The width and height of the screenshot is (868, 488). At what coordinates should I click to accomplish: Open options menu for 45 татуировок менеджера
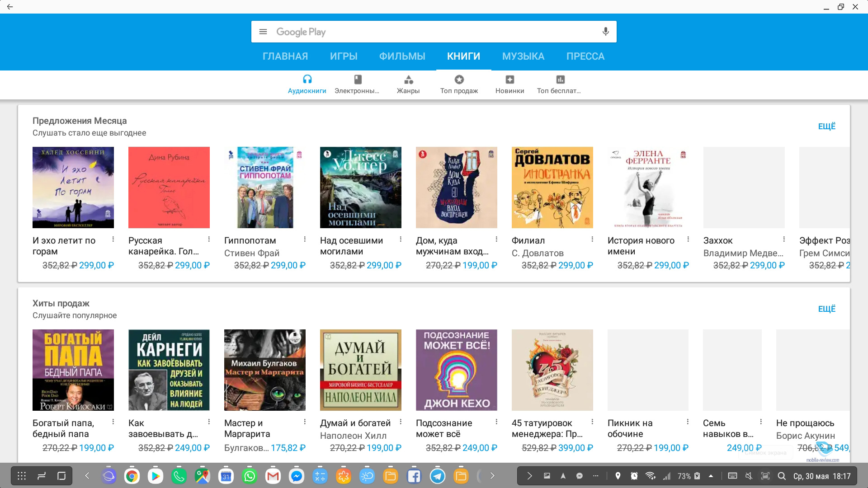click(x=592, y=422)
